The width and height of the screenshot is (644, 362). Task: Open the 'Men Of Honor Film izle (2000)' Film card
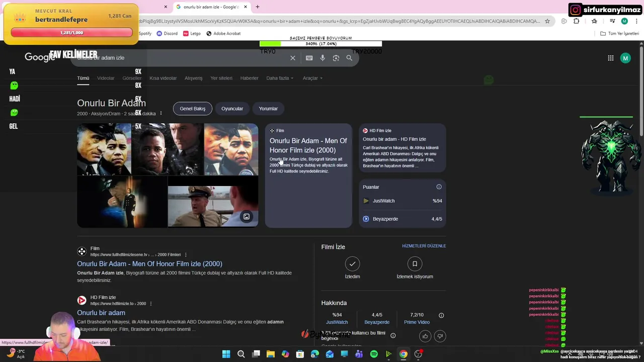[308, 175]
